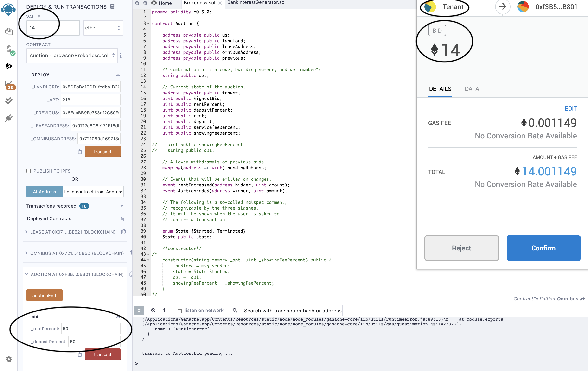This screenshot has height=373, width=588.
Task: Expand the LEASE AT 0X071...BE521 contract
Action: (x=26, y=232)
